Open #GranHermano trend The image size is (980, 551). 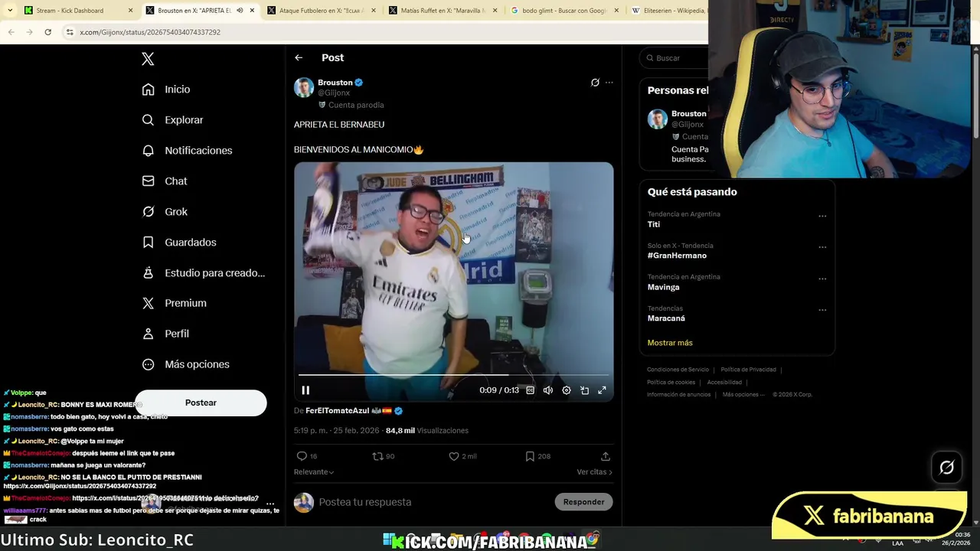click(x=677, y=256)
